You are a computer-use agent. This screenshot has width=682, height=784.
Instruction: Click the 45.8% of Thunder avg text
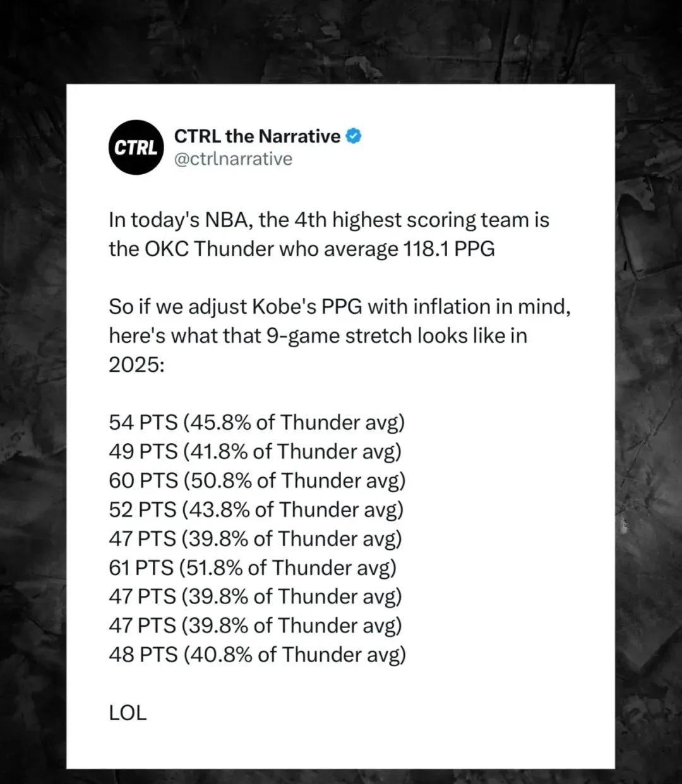click(294, 422)
